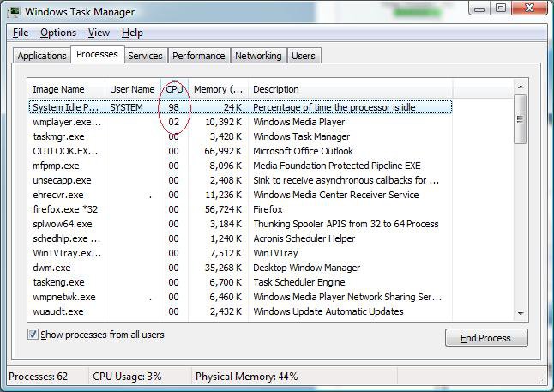Select the taskeng.exe process
Image resolution: width=554 pixels, height=392 pixels.
tap(240, 282)
